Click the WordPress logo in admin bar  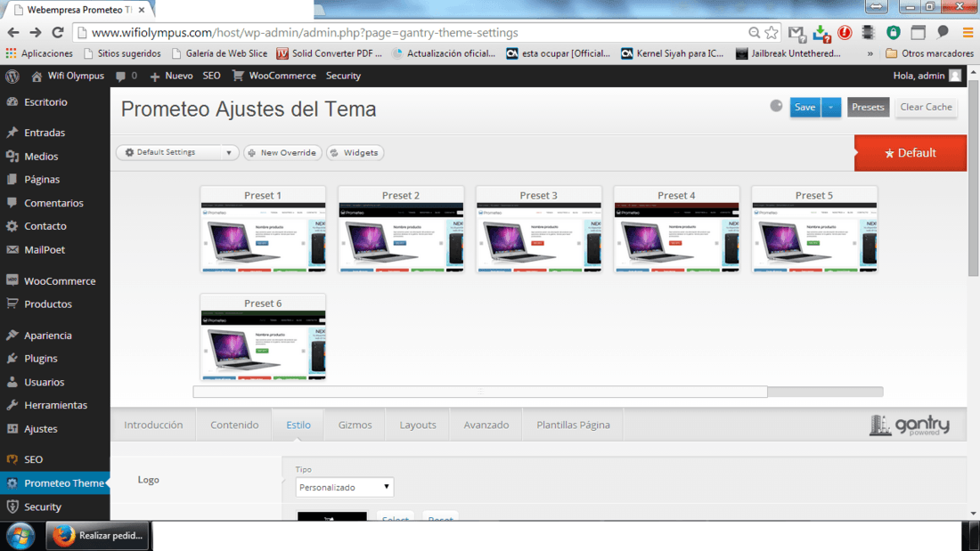click(x=12, y=76)
